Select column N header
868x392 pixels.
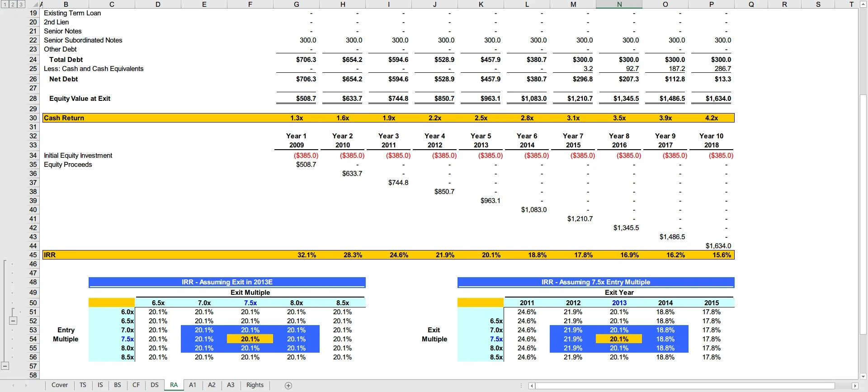(619, 4)
